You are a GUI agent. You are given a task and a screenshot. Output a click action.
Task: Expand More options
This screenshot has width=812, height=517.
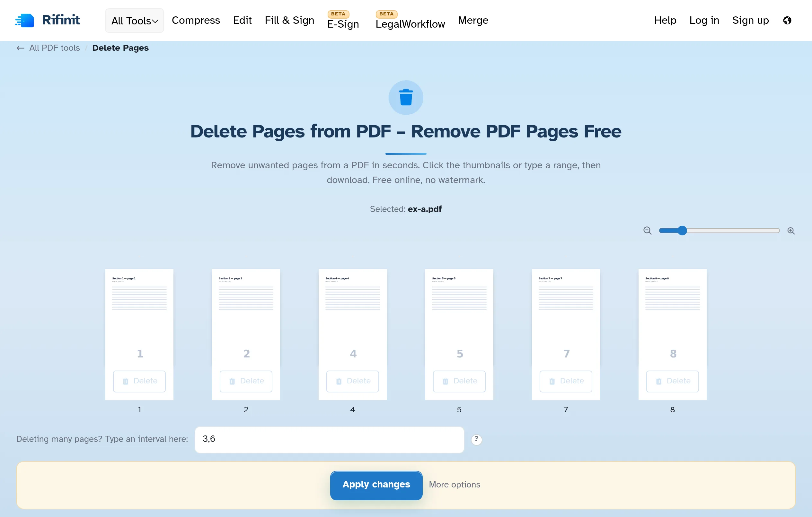point(454,484)
